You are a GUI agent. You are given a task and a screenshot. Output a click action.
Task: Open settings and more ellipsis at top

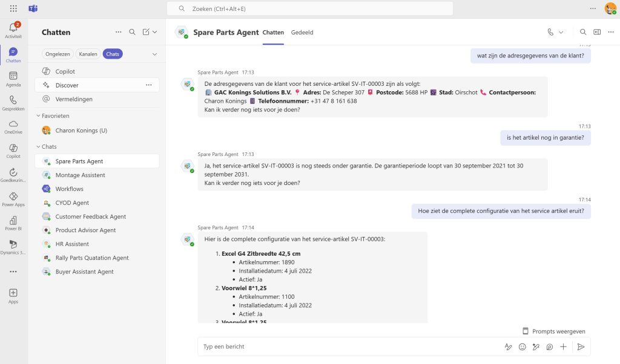[x=593, y=8]
